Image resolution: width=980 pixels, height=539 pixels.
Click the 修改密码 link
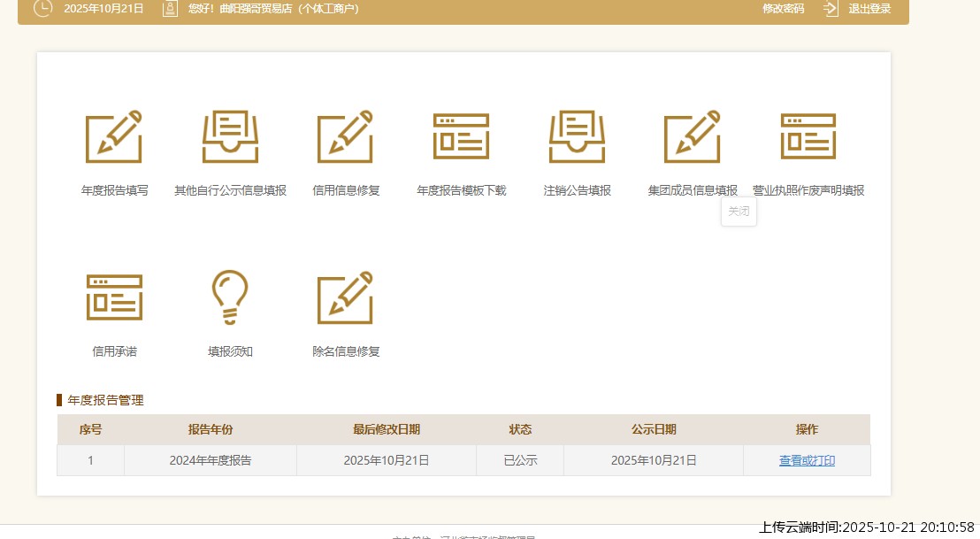pyautogui.click(x=784, y=9)
